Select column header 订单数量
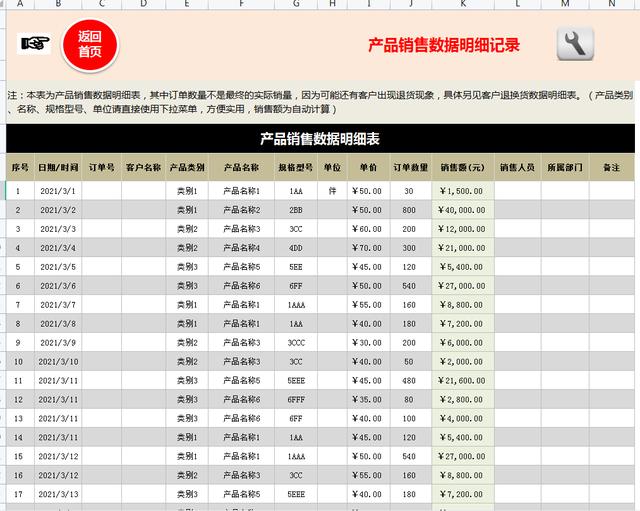The height and width of the screenshot is (511, 640). (411, 167)
